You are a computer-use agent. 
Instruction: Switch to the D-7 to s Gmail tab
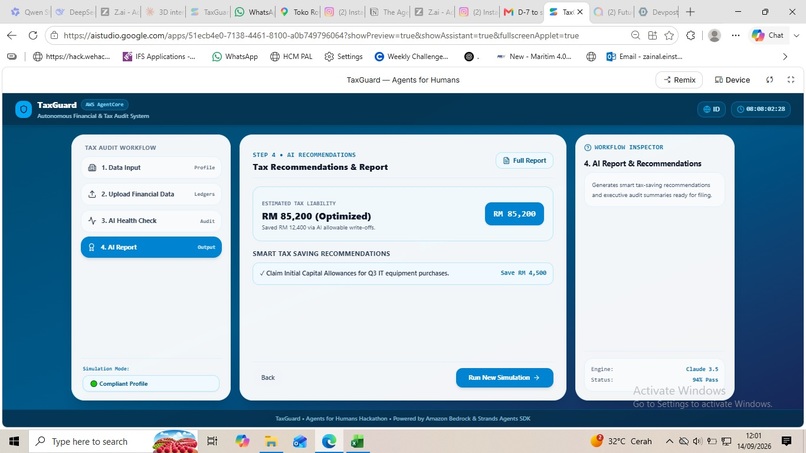[x=521, y=12]
